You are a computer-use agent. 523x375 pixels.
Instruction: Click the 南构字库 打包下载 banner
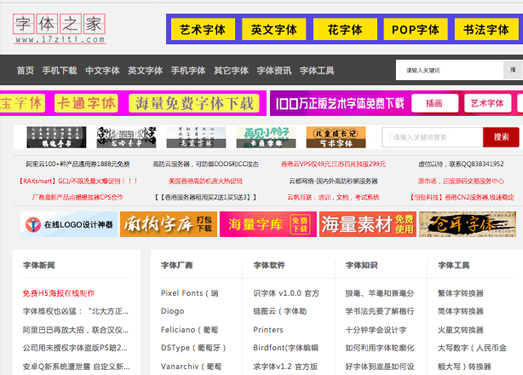point(168,224)
